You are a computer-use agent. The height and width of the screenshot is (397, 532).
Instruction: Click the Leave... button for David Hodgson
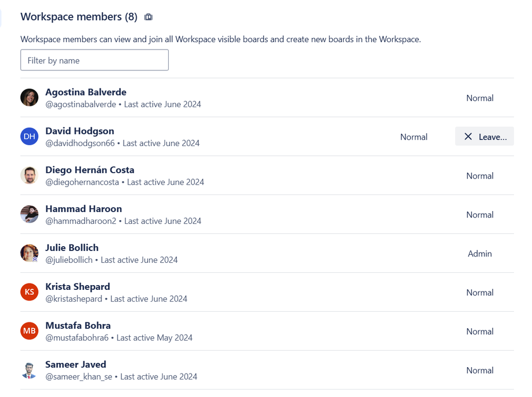pyautogui.click(x=485, y=136)
